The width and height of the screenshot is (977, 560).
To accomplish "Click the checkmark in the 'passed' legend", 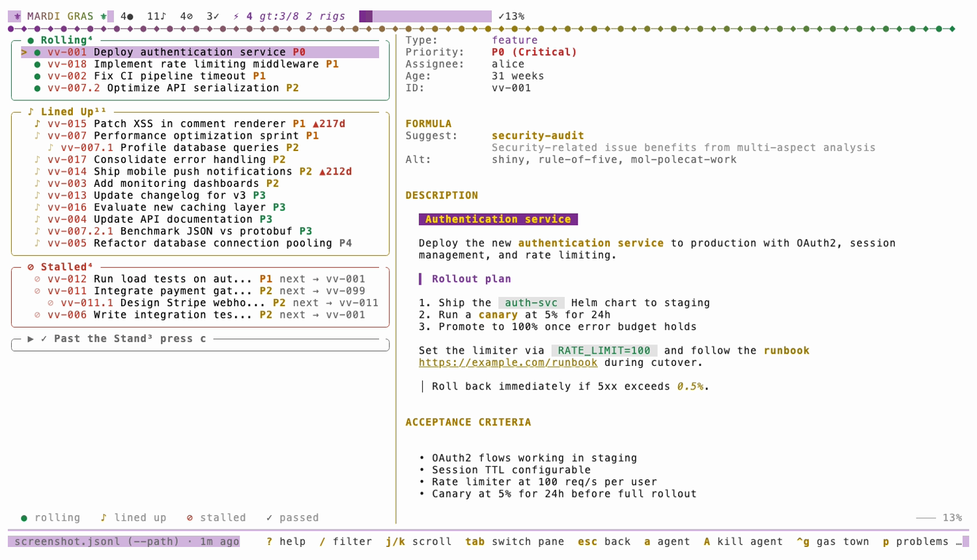I will (x=269, y=518).
